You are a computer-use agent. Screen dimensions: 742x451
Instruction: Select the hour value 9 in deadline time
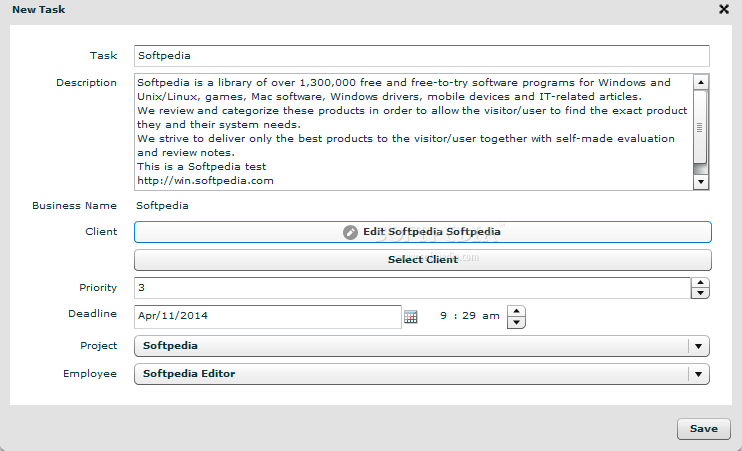pos(443,316)
